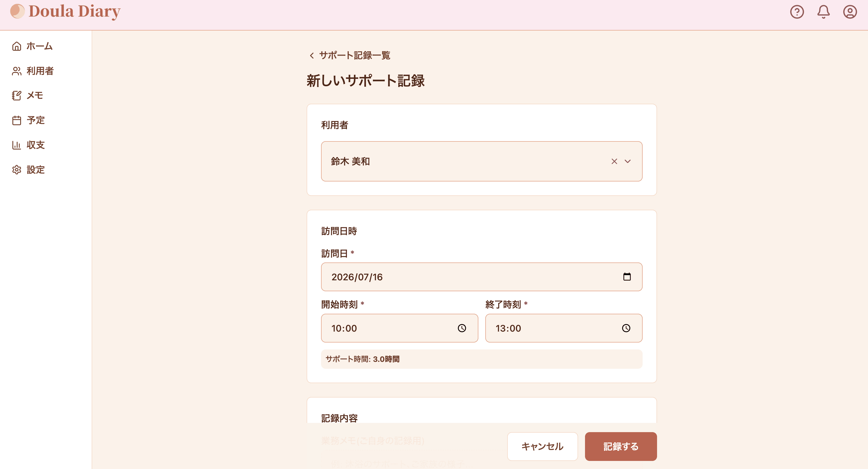This screenshot has width=868, height=469.
Task: Click the gear icon beside 設定
Action: (x=16, y=170)
